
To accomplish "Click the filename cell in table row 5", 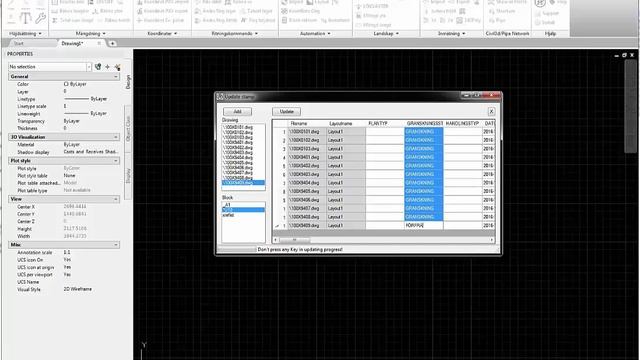I will (307, 166).
